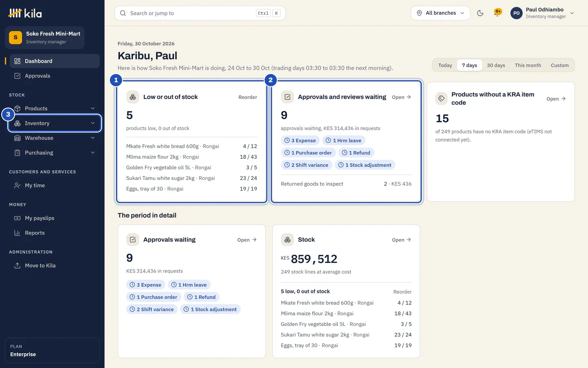The height and width of the screenshot is (368, 588).
Task: Click the Warehouse icon in sidebar
Action: coord(17,138)
